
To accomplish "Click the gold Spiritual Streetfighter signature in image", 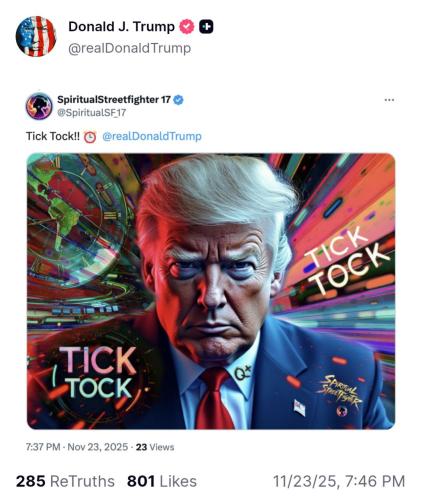I will click(x=339, y=392).
